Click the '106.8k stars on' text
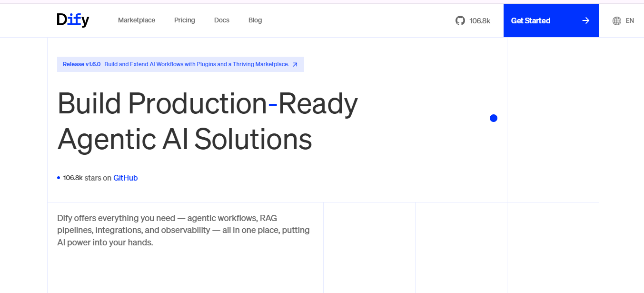 click(x=87, y=178)
